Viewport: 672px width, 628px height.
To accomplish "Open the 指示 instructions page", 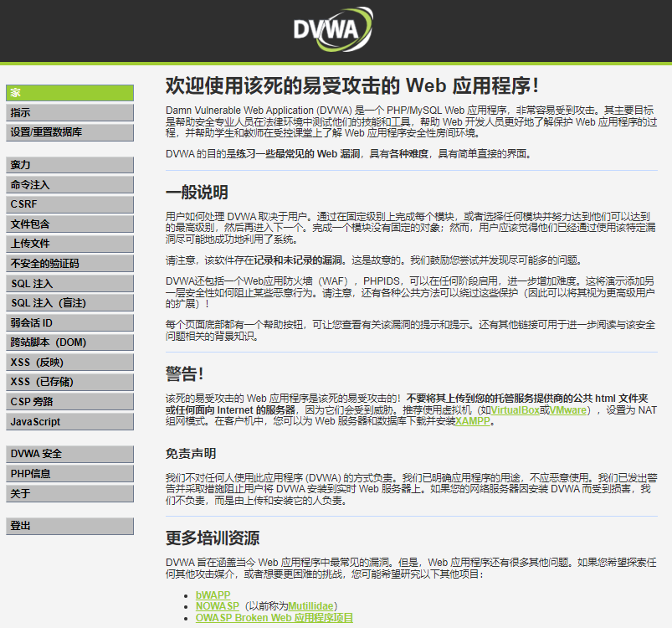I will 69,112.
